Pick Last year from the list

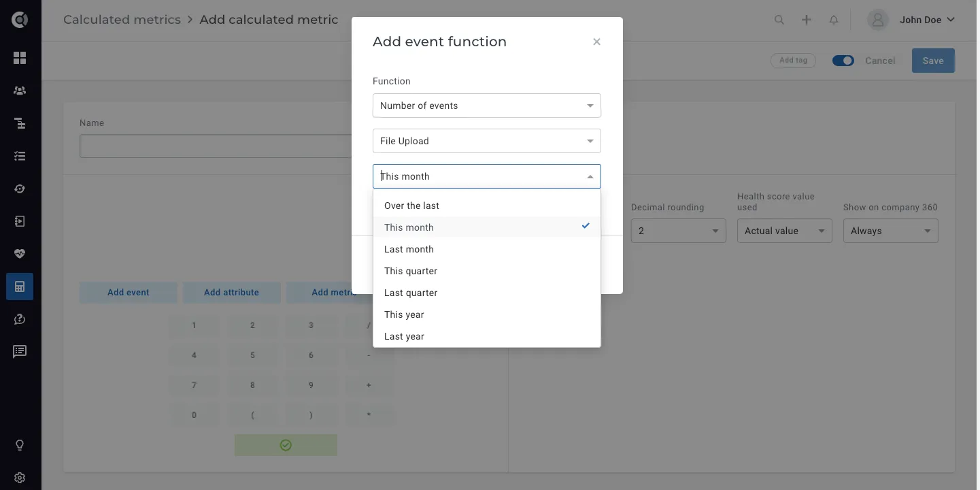[x=487, y=336]
